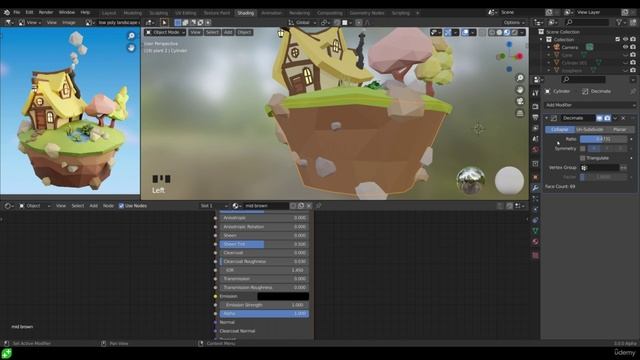This screenshot has height=360, width=640.
Task: Click pan hand icon in image editor
Action: (131, 48)
